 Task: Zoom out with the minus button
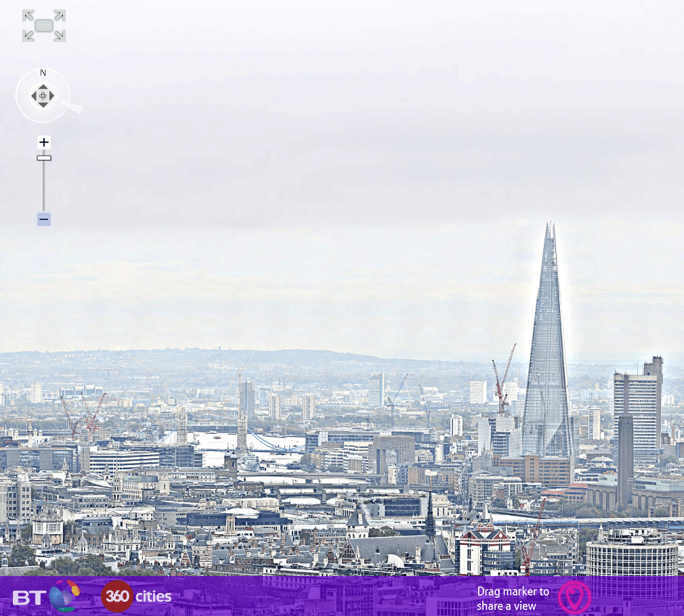click(43, 219)
